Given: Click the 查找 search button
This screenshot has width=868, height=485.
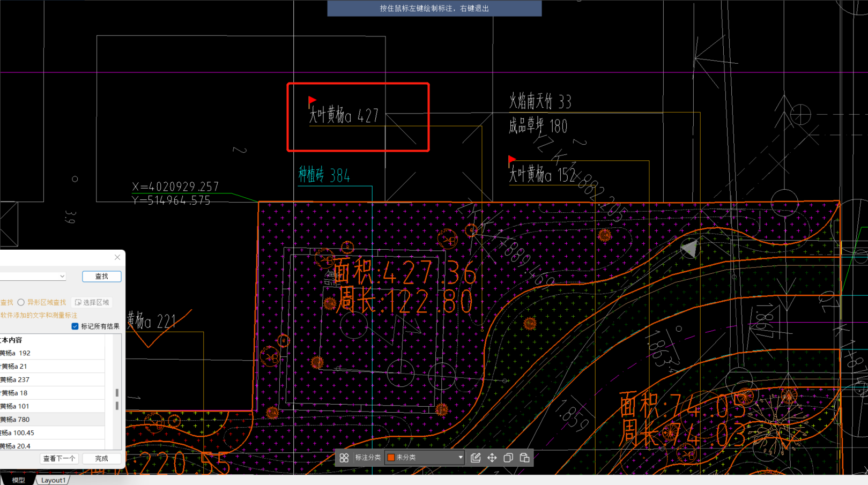Looking at the screenshot, I should coord(101,276).
